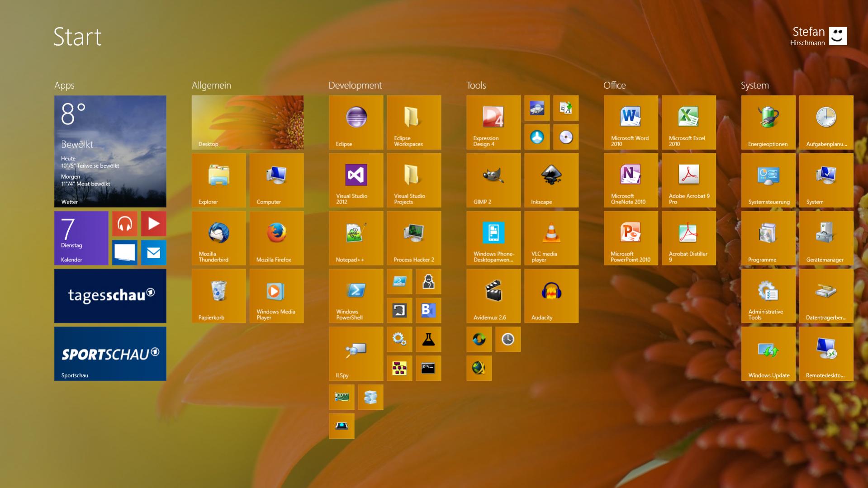The image size is (868, 488).
Task: Open the Systemsteuerung control panel tile
Action: [769, 180]
